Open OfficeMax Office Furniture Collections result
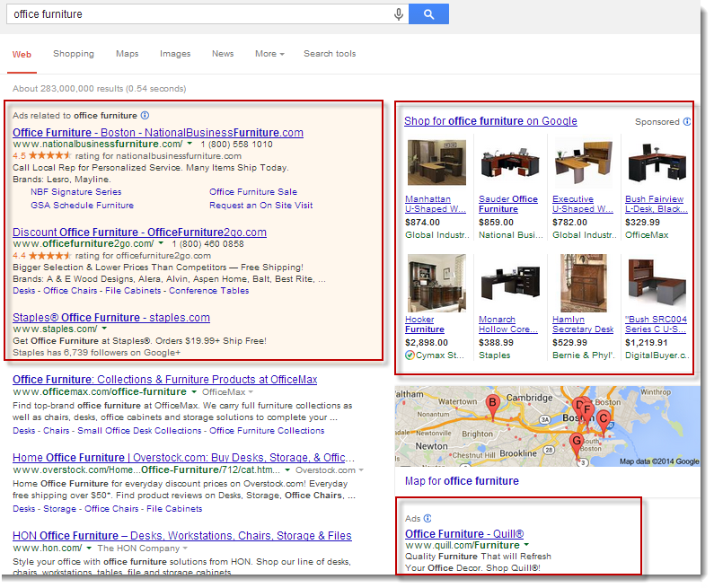This screenshot has width=714, height=588. pyautogui.click(x=165, y=380)
